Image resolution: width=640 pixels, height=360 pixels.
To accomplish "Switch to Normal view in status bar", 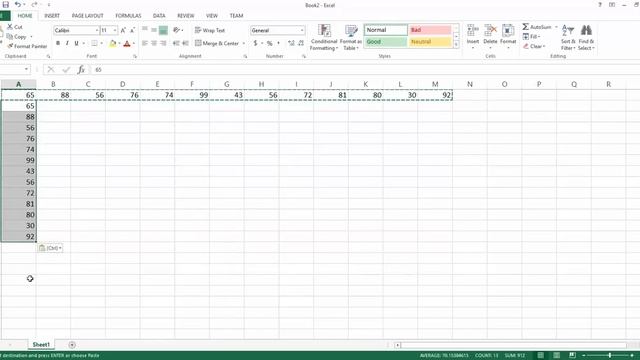I will pyautogui.click(x=541, y=356).
